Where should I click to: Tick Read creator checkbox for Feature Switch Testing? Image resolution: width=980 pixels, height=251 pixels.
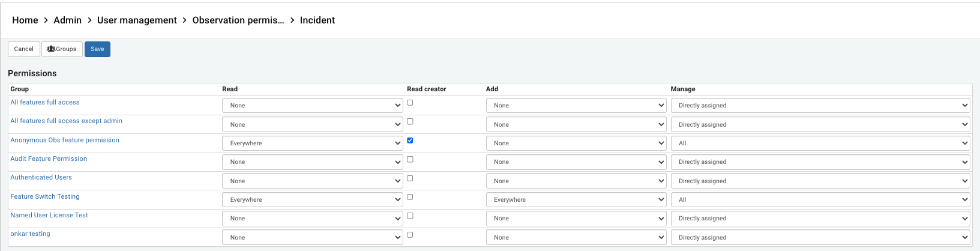(410, 197)
